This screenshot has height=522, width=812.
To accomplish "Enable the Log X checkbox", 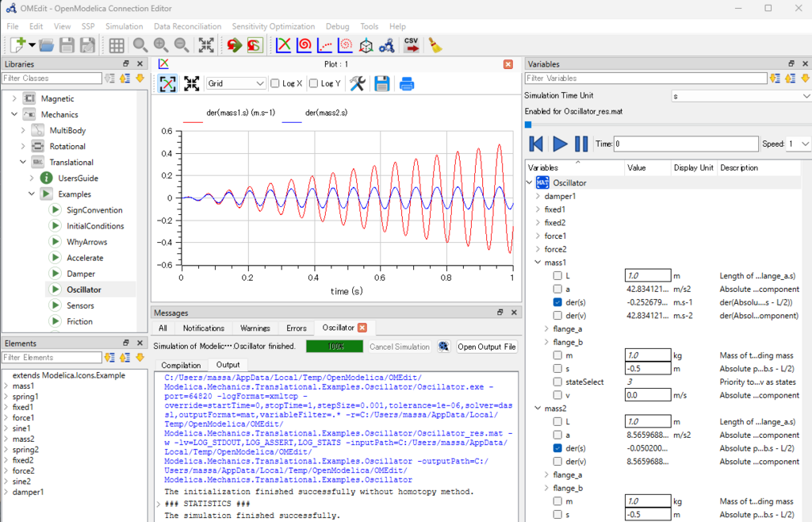I will [x=275, y=83].
